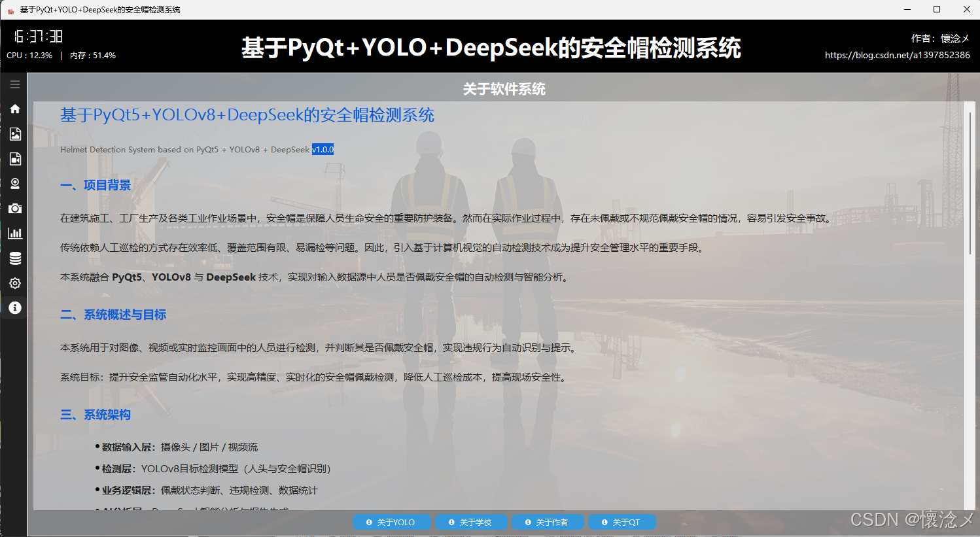This screenshot has height=537, width=980.
Task: Maximize the application window
Action: [937, 9]
